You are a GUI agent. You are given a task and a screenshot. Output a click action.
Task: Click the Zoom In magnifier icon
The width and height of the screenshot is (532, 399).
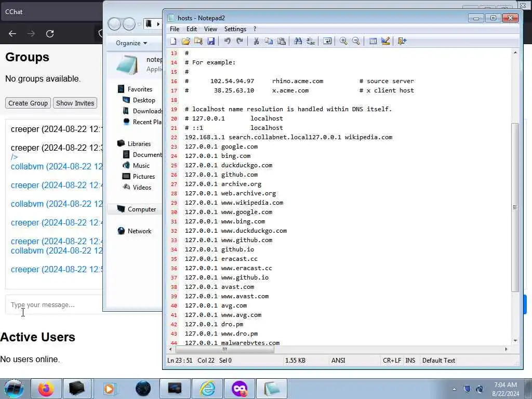click(x=343, y=42)
